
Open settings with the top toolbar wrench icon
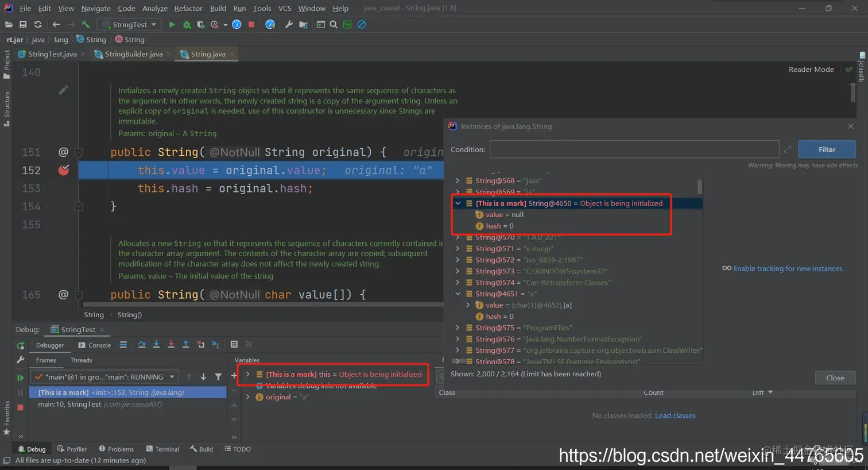click(289, 25)
